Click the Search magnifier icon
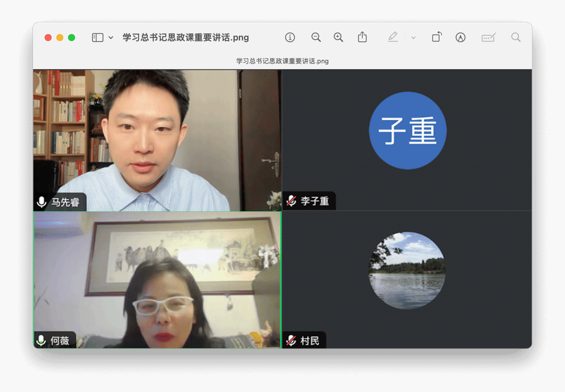The image size is (565, 392). [x=516, y=37]
